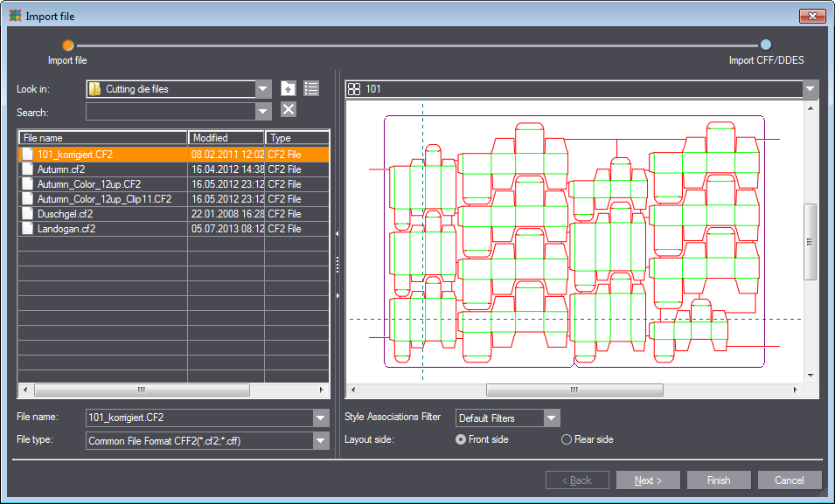The height and width of the screenshot is (504, 835).
Task: Expand the 101 preview layout dropdown
Action: pyautogui.click(x=811, y=89)
